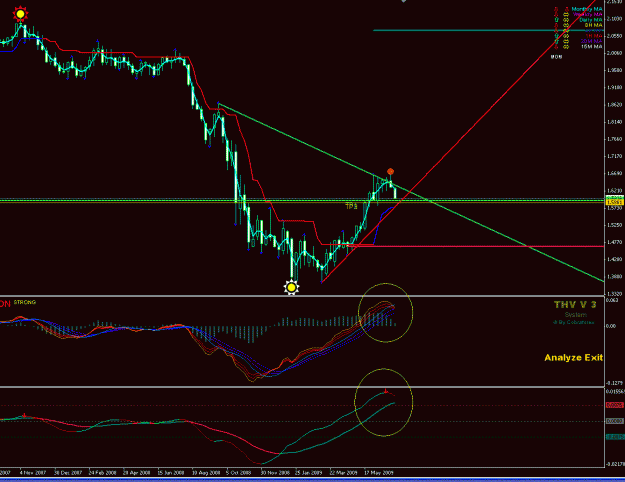Click the -0.1279 indicator scale value

(613, 383)
